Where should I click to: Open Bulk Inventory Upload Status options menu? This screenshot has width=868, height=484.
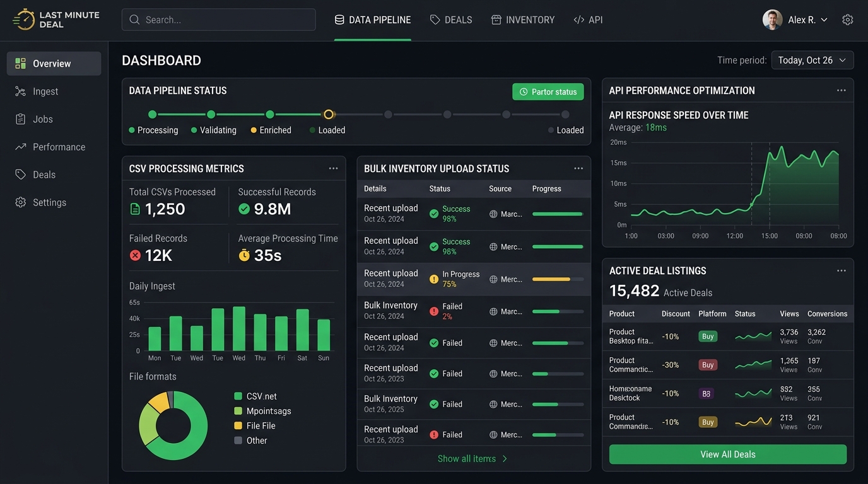pos(578,168)
